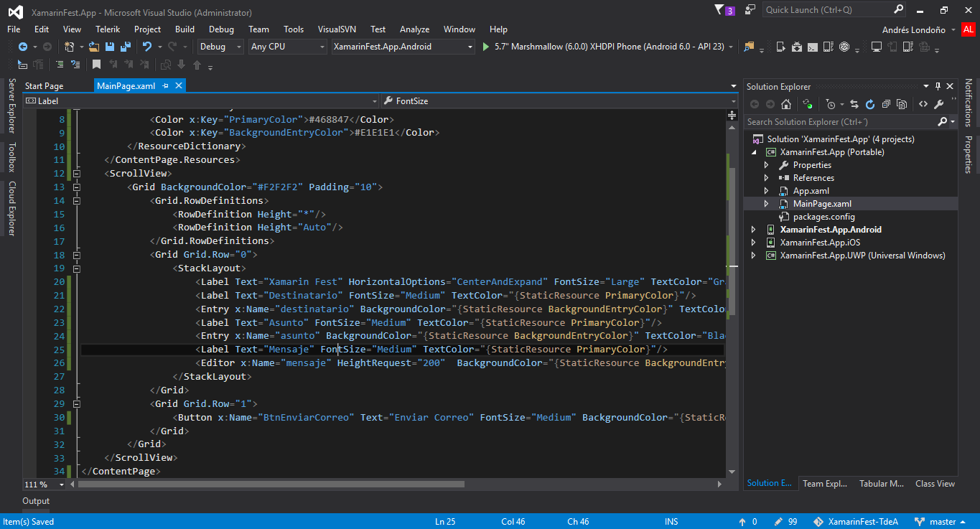
Task: Expand the XamarinFest.App.Android project
Action: 754,230
